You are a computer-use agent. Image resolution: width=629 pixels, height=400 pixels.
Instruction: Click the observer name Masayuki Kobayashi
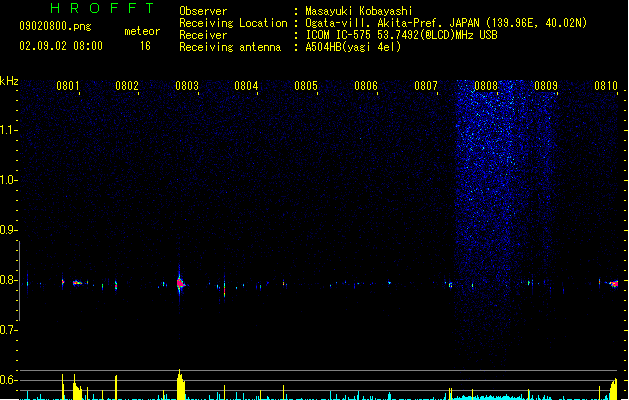(359, 11)
